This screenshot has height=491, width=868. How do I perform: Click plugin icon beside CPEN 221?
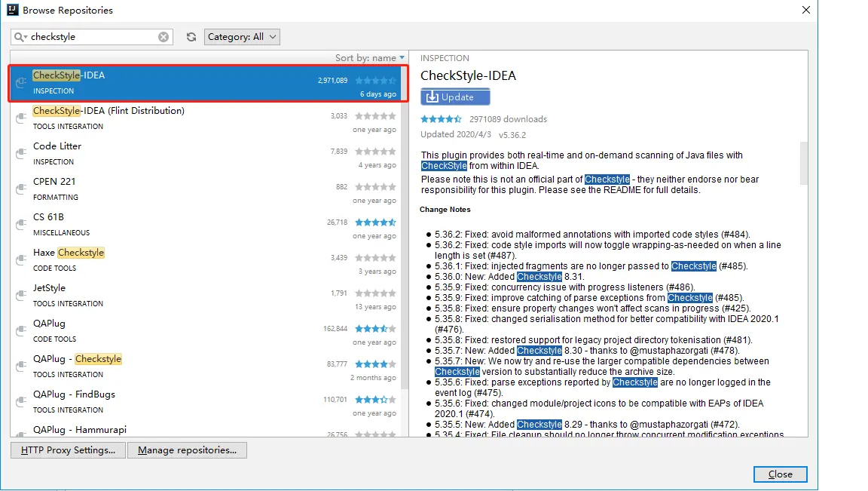click(x=21, y=189)
